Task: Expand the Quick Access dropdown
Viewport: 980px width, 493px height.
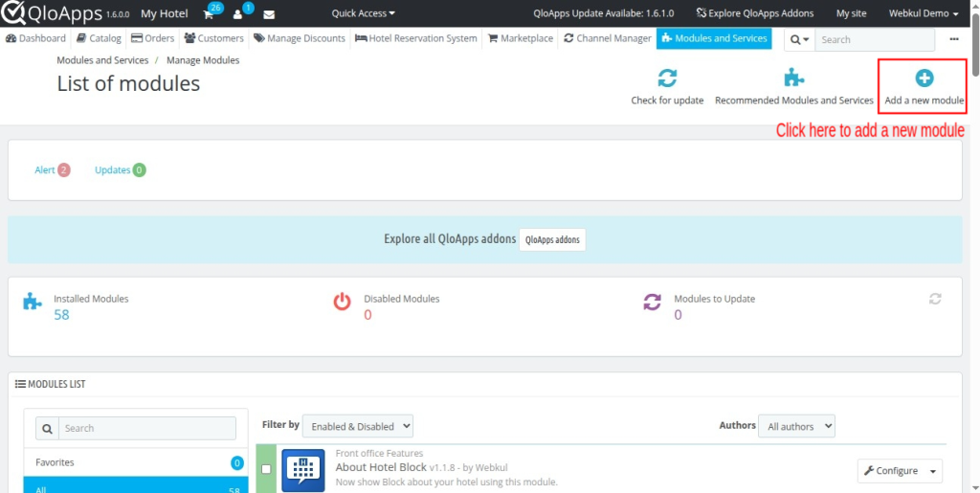Action: click(x=363, y=13)
